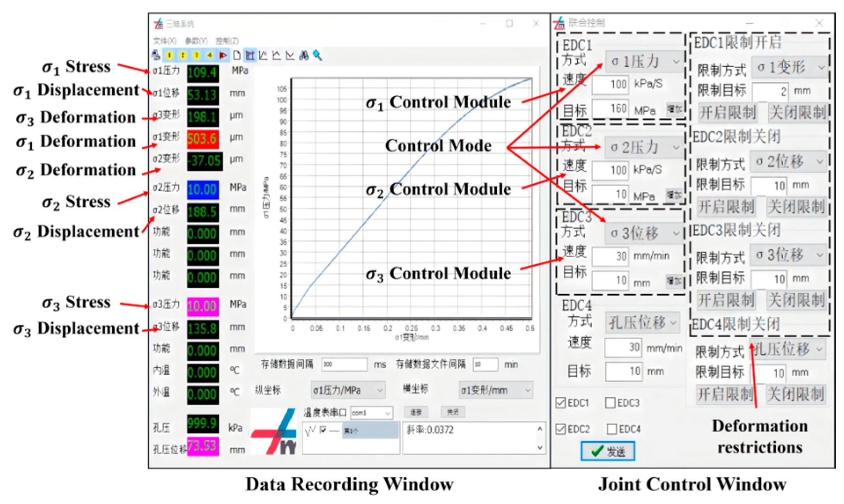Click 关闭限制 under EDC1 限制

(797, 113)
